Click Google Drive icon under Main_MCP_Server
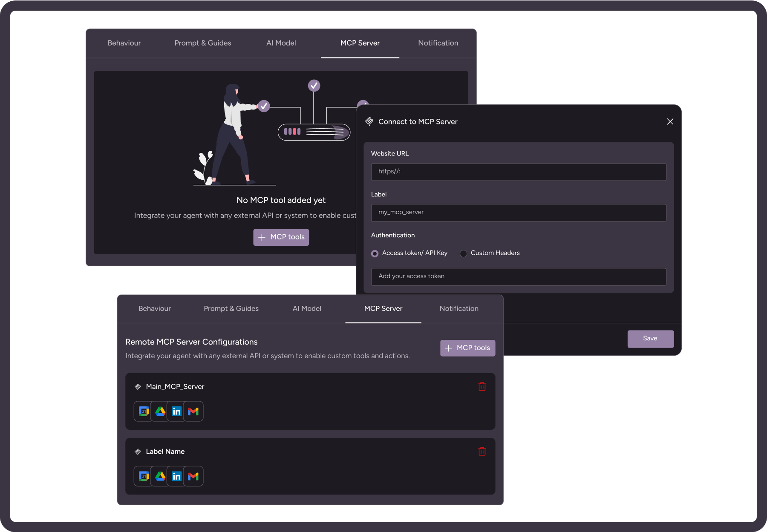 click(x=160, y=411)
